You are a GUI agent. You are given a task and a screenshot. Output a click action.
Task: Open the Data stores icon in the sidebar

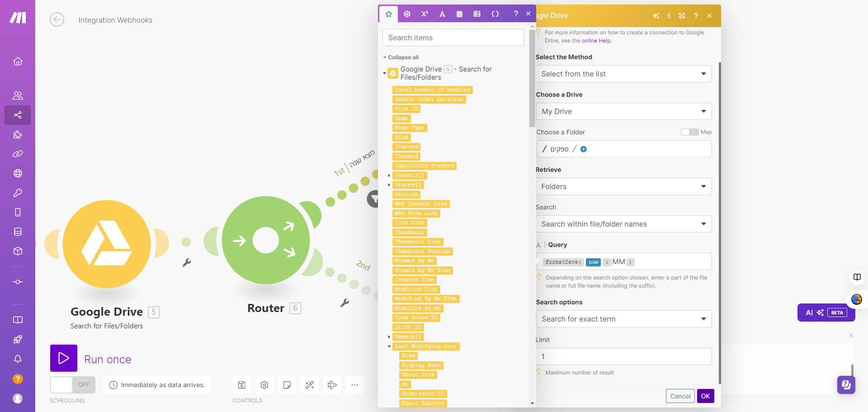pyautogui.click(x=18, y=232)
